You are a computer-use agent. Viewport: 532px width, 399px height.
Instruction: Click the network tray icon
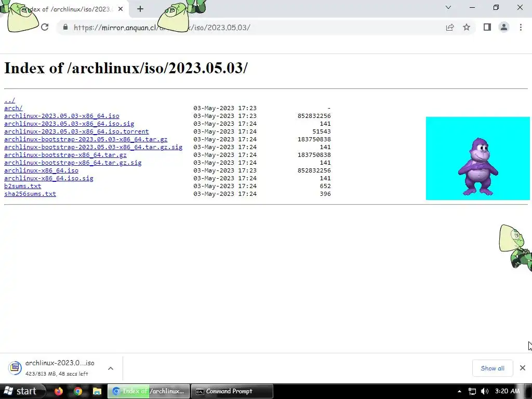point(472,391)
